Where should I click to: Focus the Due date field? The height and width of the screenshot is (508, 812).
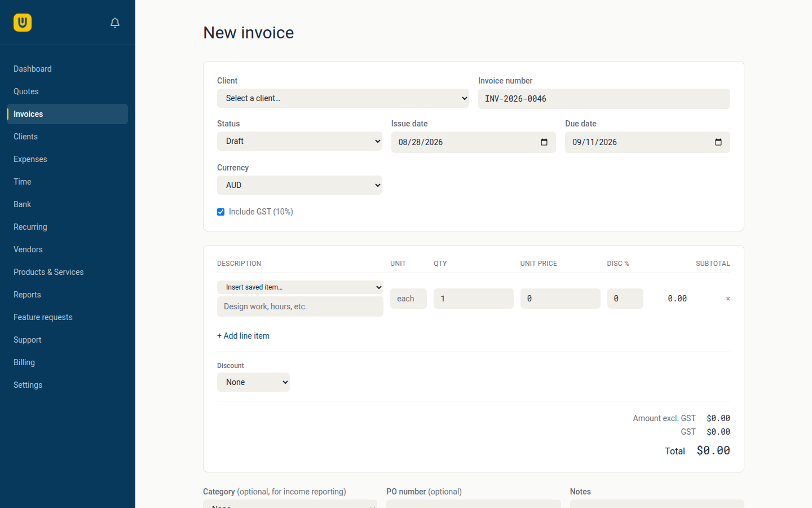pyautogui.click(x=647, y=142)
